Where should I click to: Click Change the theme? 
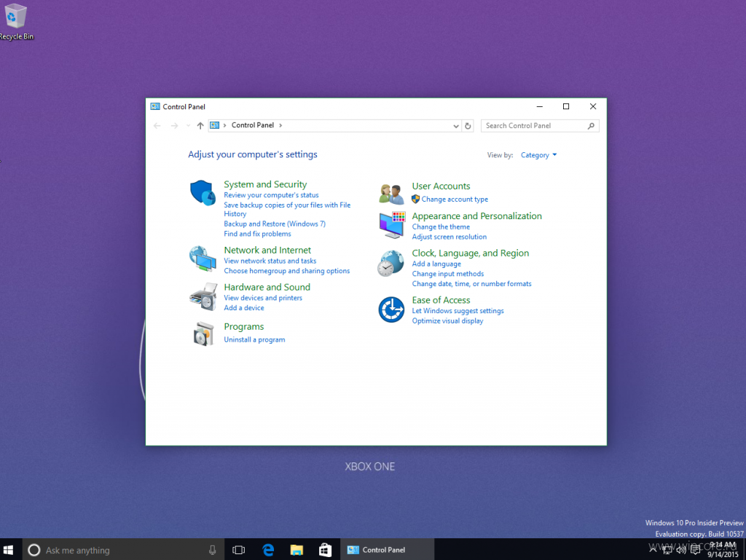[x=441, y=227]
